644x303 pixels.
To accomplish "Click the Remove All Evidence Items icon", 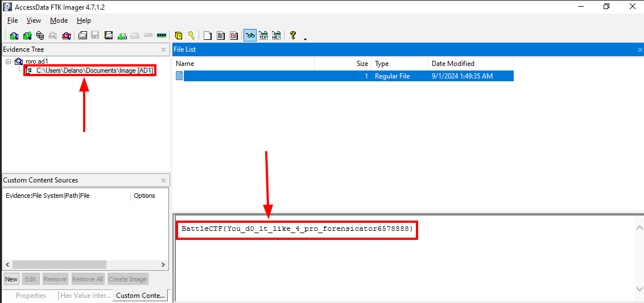I will click(66, 36).
